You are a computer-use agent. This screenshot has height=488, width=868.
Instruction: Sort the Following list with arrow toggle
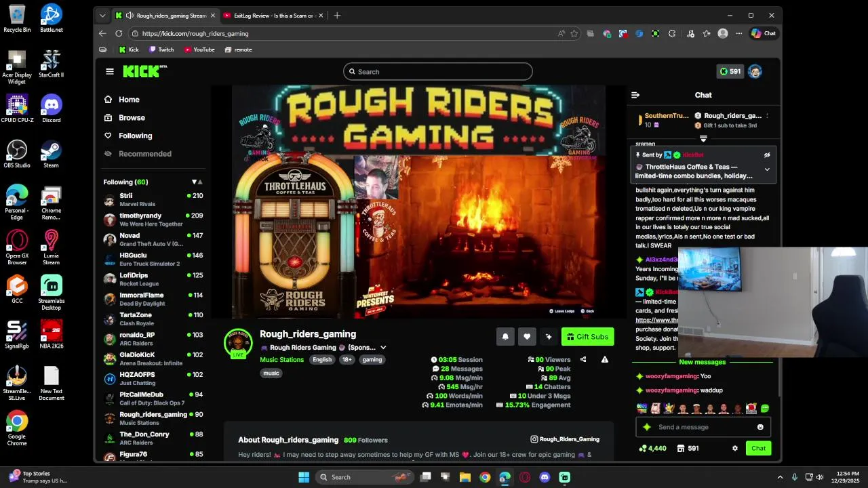point(197,182)
